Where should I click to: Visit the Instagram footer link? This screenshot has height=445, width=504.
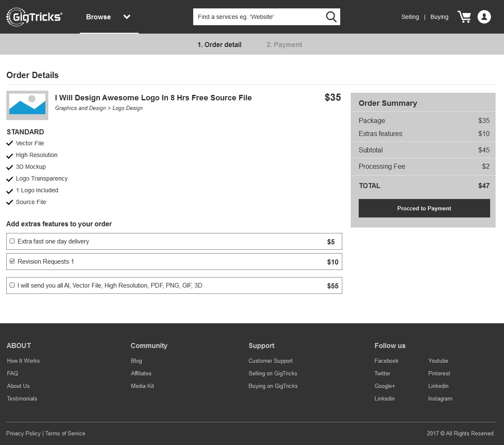[x=440, y=398]
